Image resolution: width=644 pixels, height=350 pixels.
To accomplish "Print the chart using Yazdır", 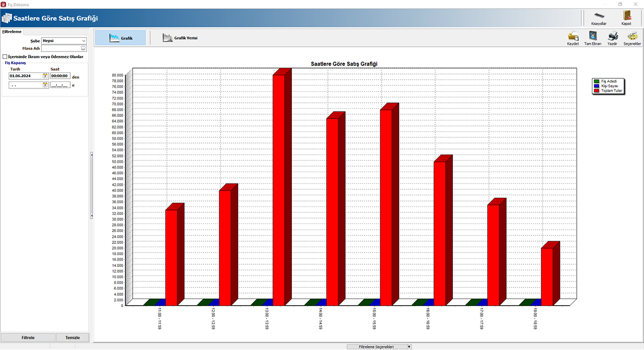I will tap(612, 36).
